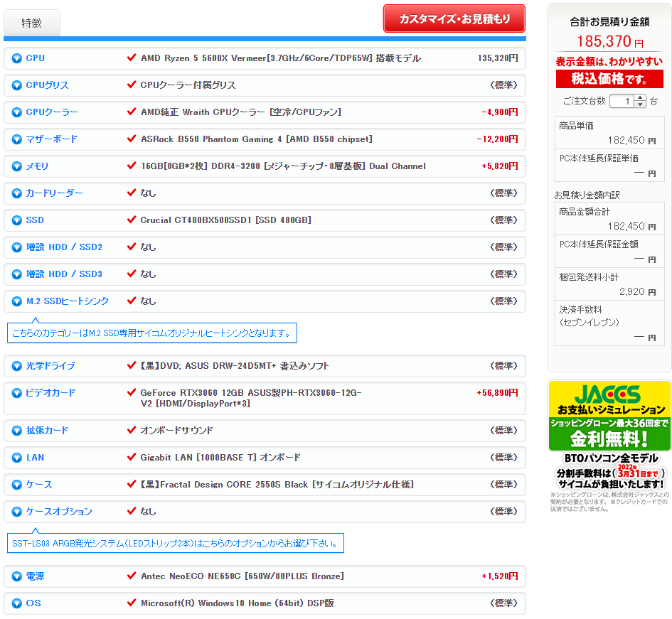Screen dimensions: 672x619
Task: Click the arrow icon next to OS
Action: tap(17, 603)
